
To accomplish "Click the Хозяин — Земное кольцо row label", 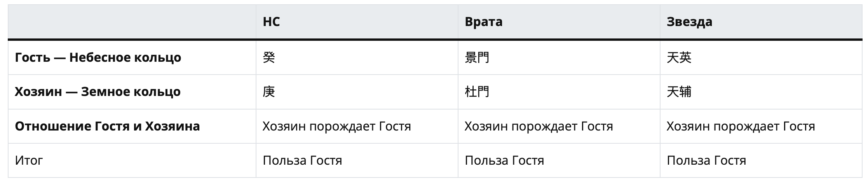I will [98, 92].
